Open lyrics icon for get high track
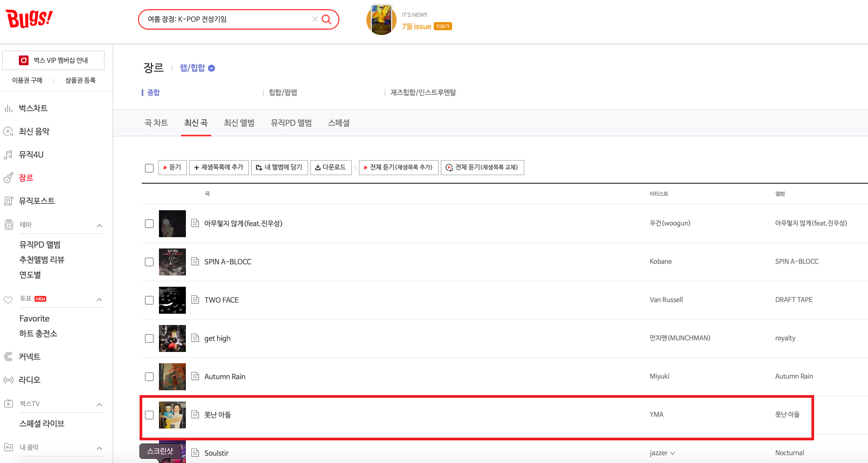868x463 pixels. (x=195, y=338)
